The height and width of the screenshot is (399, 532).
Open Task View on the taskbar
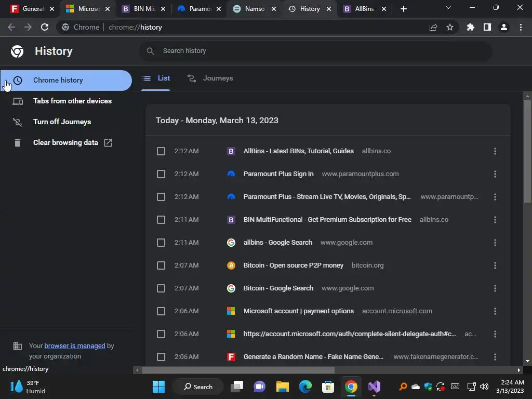tap(237, 387)
